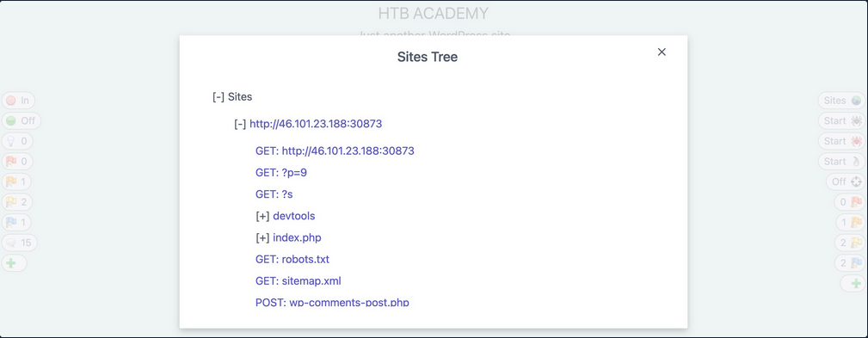Add a tool to the left panel
The width and height of the screenshot is (868, 338).
pyautogui.click(x=14, y=263)
